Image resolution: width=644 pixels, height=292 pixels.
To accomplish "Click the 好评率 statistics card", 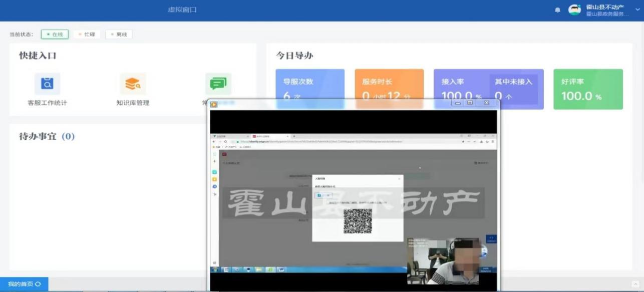I will coord(588,89).
